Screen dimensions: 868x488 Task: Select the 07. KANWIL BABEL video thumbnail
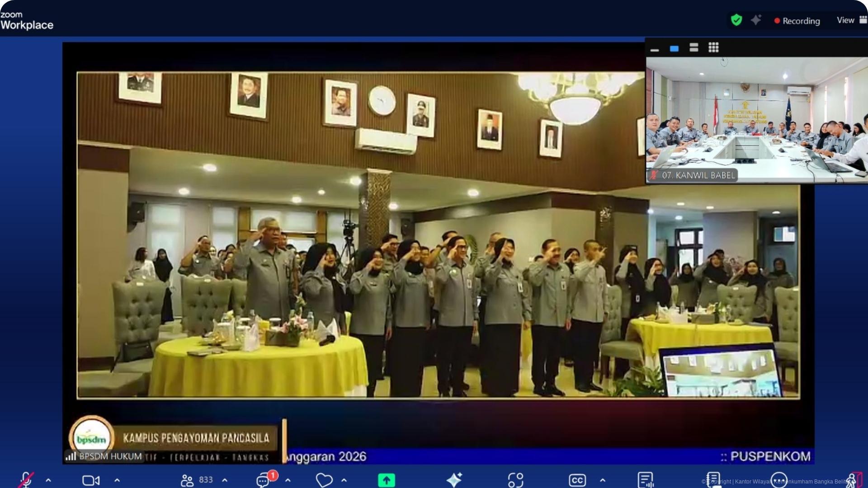click(757, 120)
